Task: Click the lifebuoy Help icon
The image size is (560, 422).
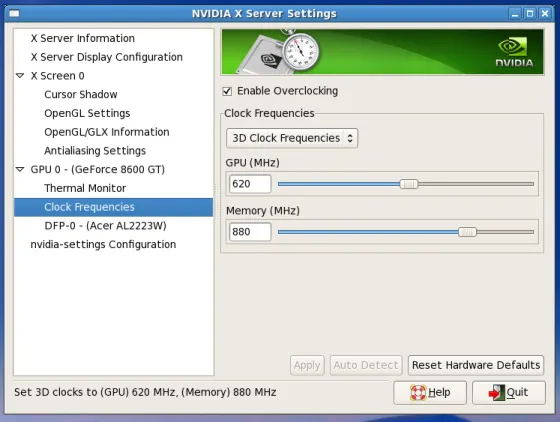Action: point(418,393)
